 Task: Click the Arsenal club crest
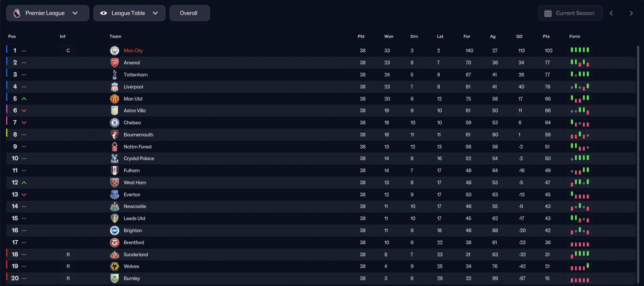click(115, 63)
